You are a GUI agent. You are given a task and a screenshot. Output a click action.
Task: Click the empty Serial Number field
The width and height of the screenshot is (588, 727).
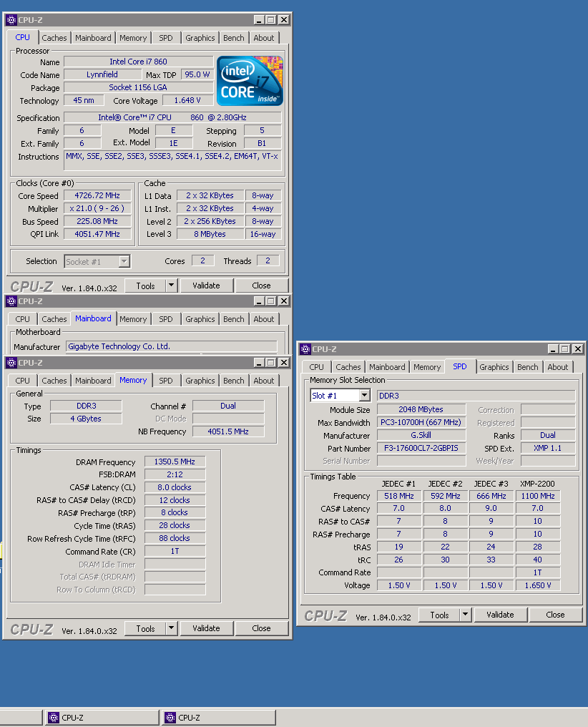tap(421, 461)
